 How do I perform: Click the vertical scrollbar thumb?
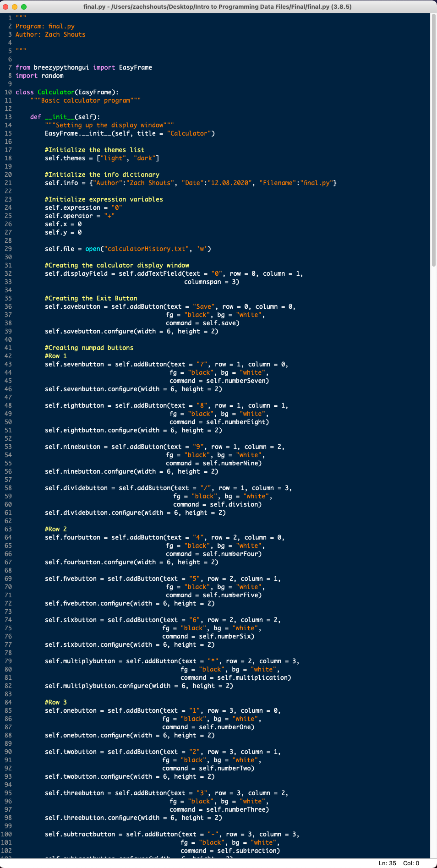(434, 140)
